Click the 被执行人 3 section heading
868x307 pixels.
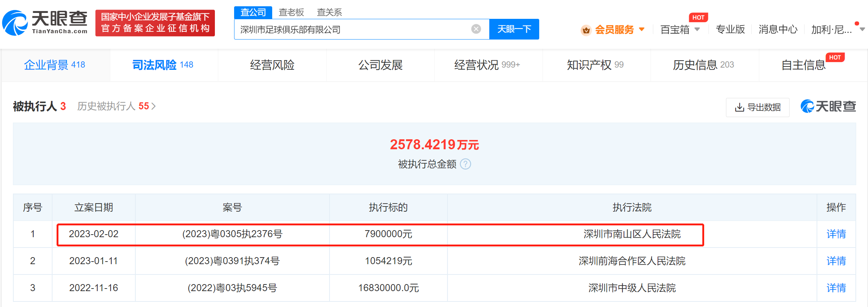[x=39, y=106]
